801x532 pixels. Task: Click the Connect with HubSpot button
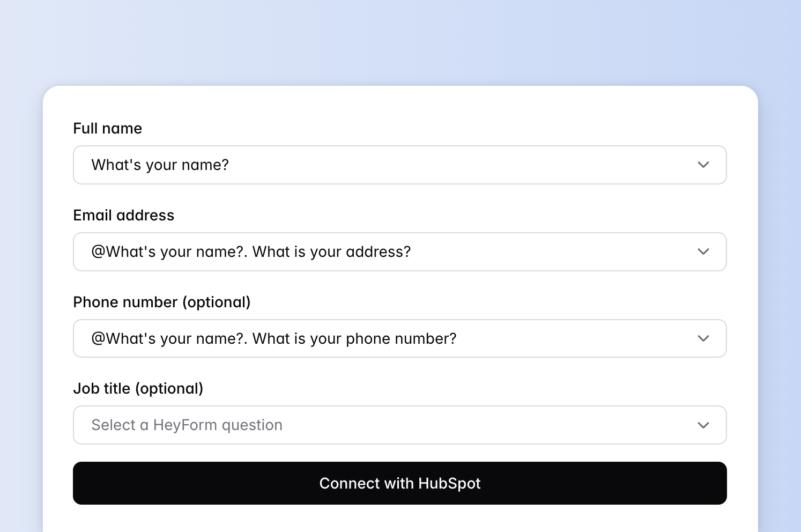[x=399, y=483]
